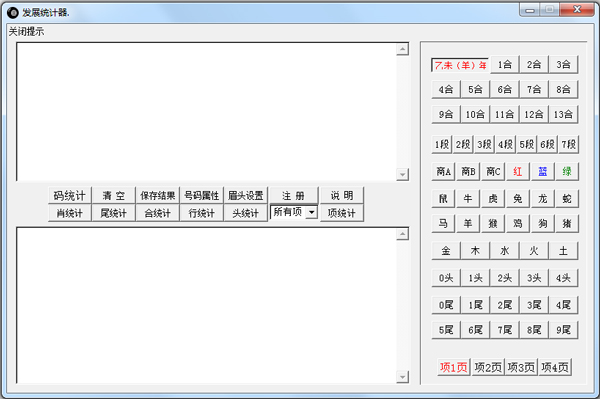The image size is (600, 399).
Task: Switch to the 项1页 tab
Action: [454, 367]
